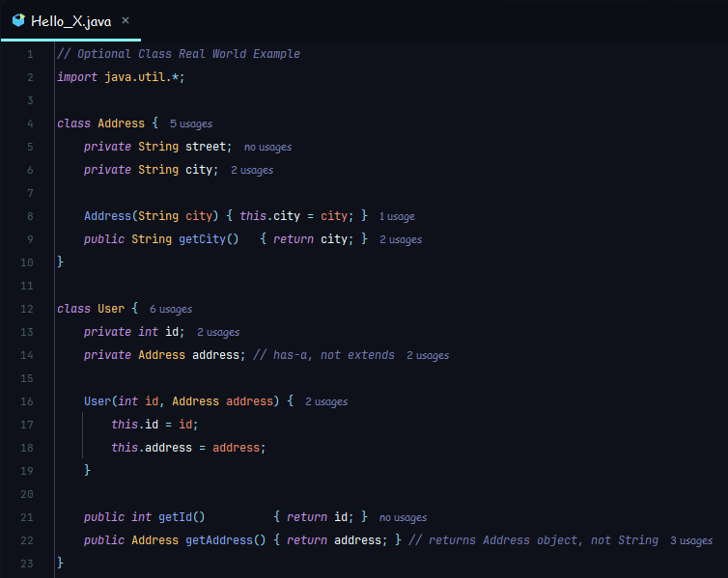This screenshot has width=728, height=578.
Task: Click closing brace on line 23
Action: tap(60, 564)
